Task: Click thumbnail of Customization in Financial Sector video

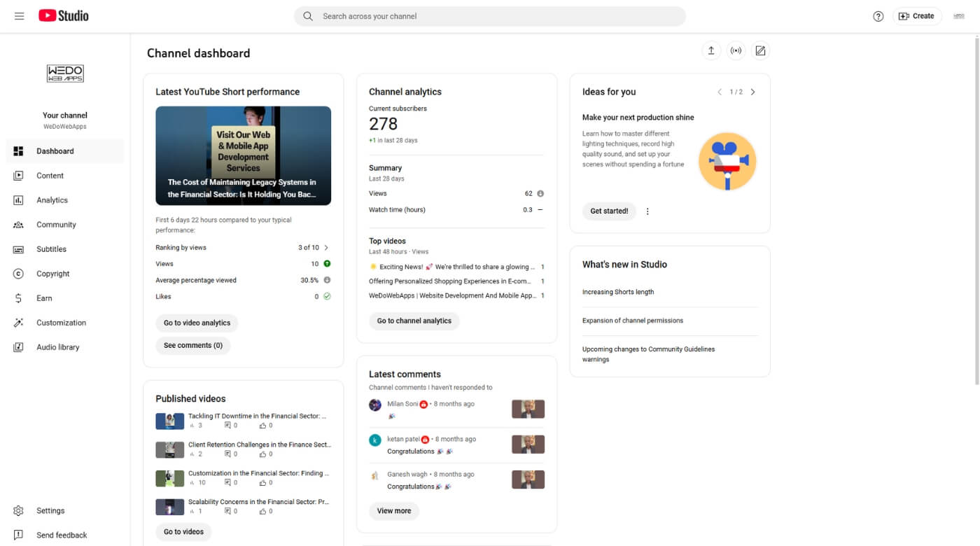Action: click(x=169, y=478)
